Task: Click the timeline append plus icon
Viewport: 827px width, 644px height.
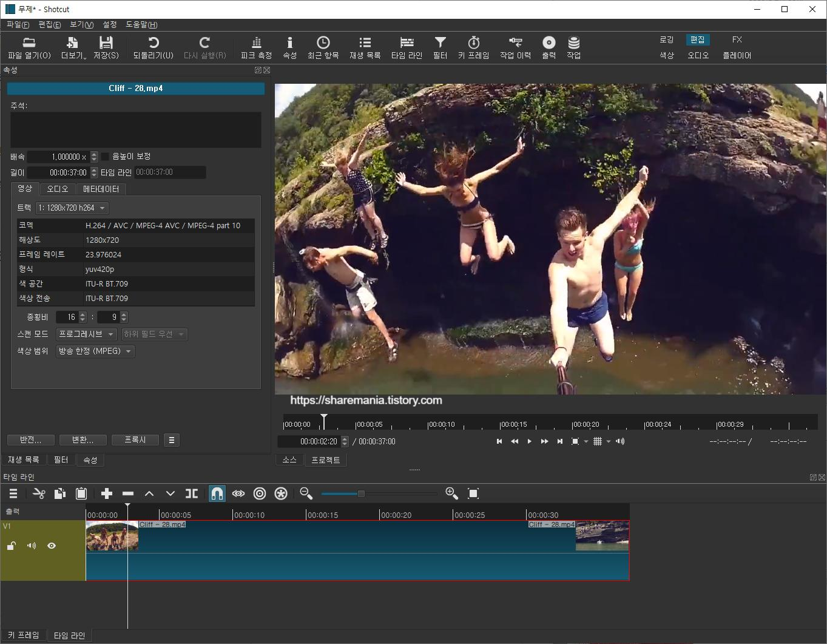Action: (x=107, y=493)
